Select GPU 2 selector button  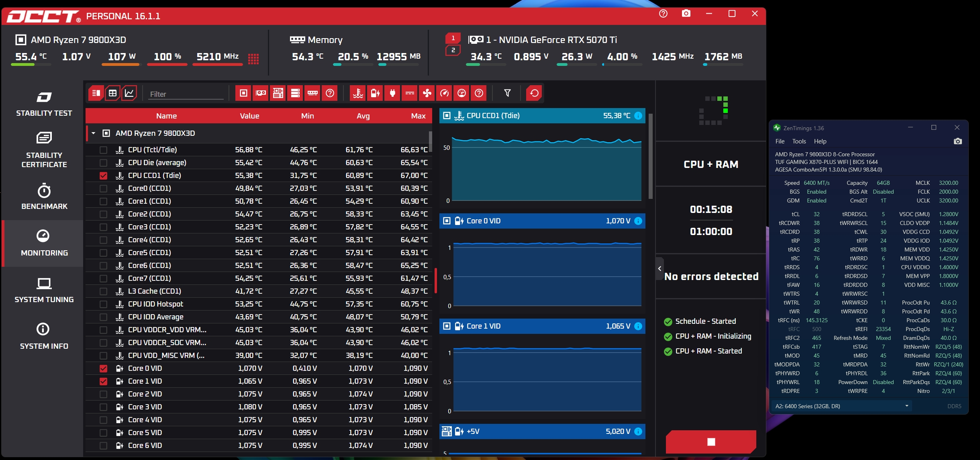[x=453, y=50]
